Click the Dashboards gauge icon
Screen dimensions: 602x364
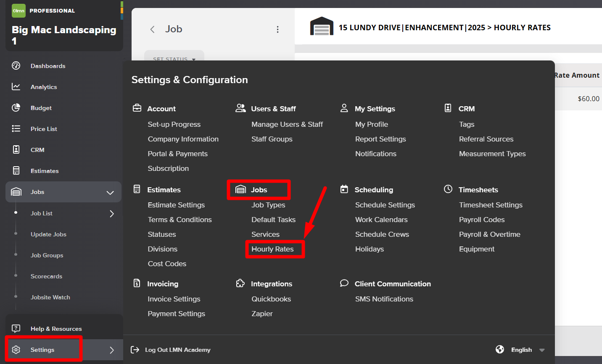pyautogui.click(x=16, y=65)
